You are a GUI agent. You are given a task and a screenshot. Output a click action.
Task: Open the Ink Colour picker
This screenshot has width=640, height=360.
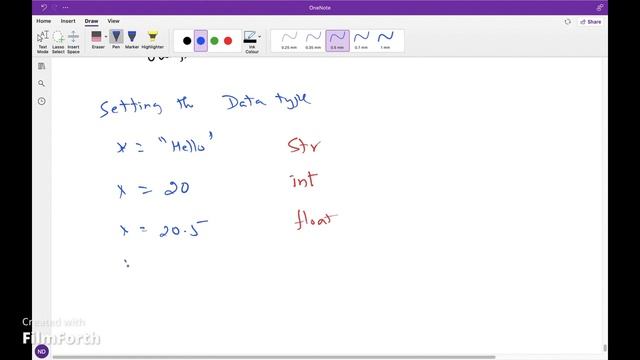[x=251, y=42]
